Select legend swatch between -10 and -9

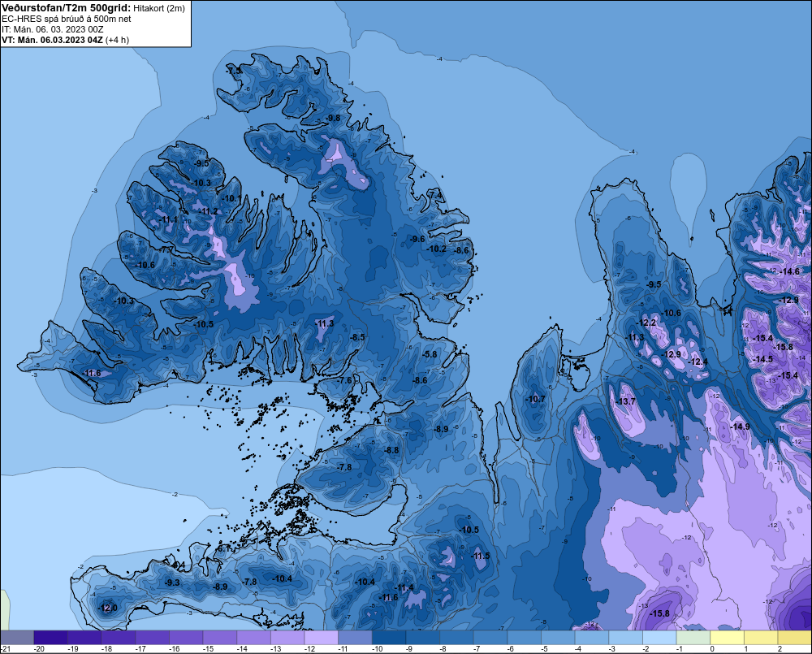pyautogui.click(x=389, y=637)
